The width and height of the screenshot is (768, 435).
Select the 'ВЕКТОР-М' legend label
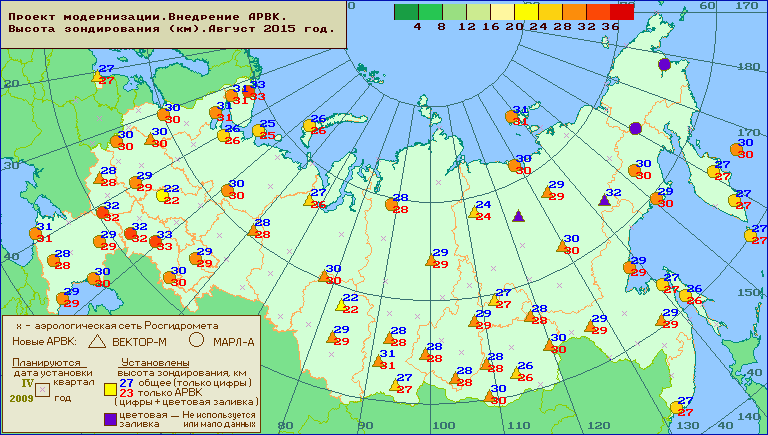[x=140, y=342]
